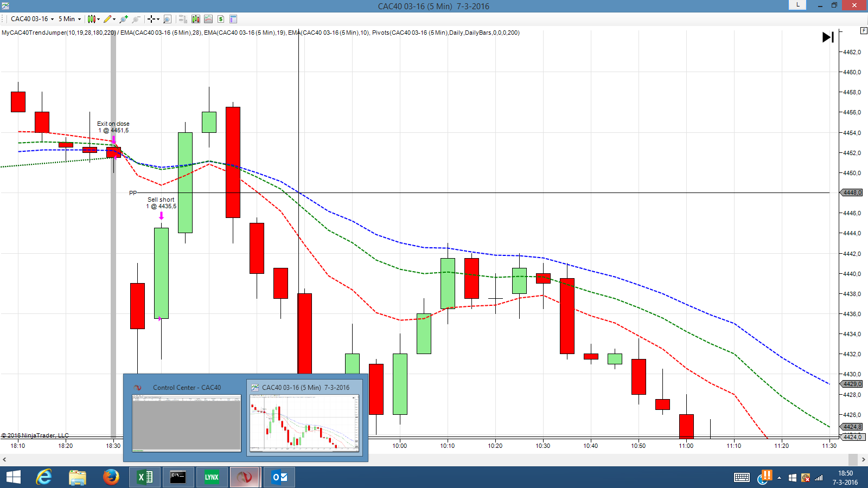Expand the cursor type dropdown arrow
The height and width of the screenshot is (488, 868).
pos(158,19)
